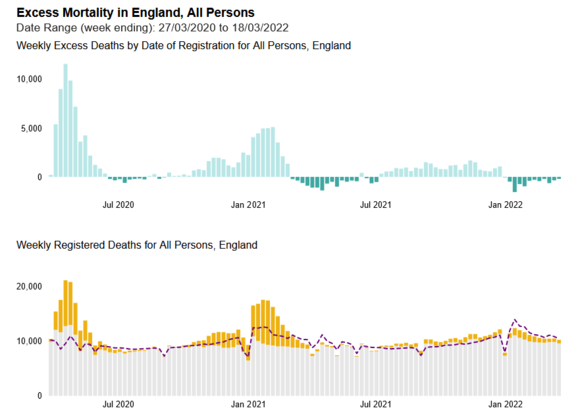Click the purple dashed line peak, January 2022
Viewport: 580px width, 417px height.
(x=515, y=320)
